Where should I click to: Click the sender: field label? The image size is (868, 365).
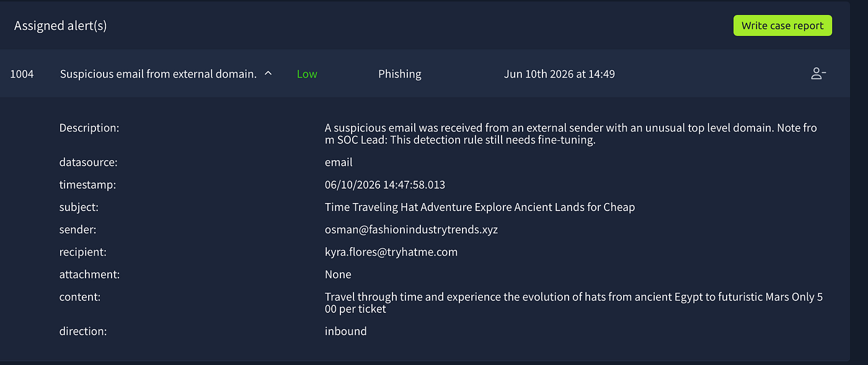(78, 230)
